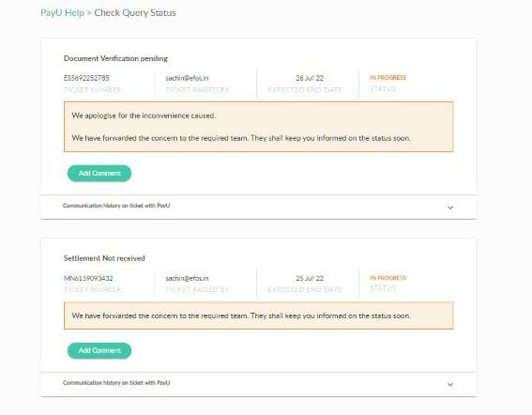Viewport: 532px width, 415px height.
Task: Click sachin@efos.in in Settlement Not received ticket
Action: pos(187,278)
